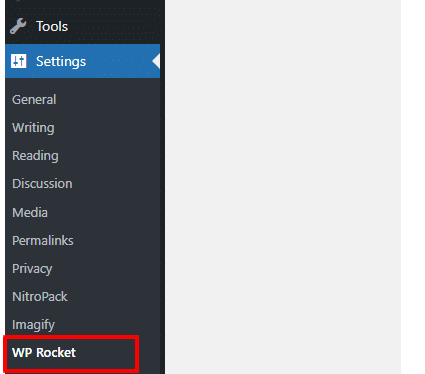Open General settings submenu
This screenshot has height=374, width=425.
tap(34, 99)
